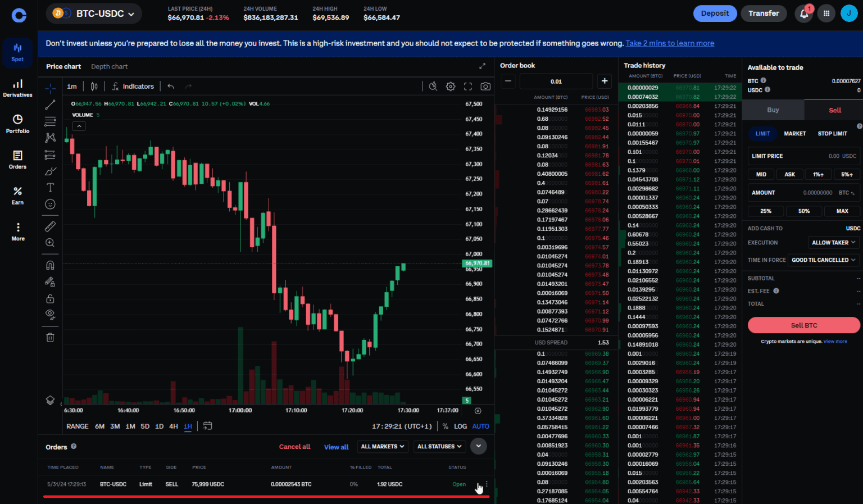Open the Portfolio page

18,124
